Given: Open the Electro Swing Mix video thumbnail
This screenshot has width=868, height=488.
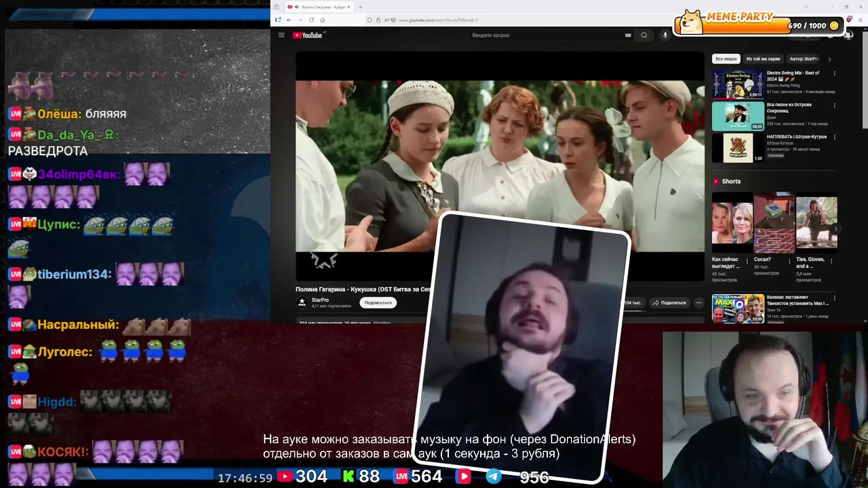Looking at the screenshot, I should (x=738, y=83).
